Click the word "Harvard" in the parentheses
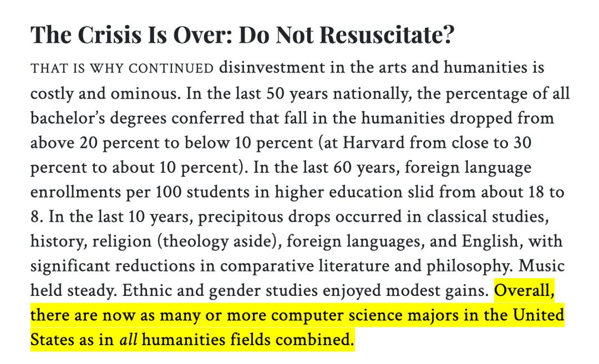This screenshot has width=599, height=364. point(373,143)
